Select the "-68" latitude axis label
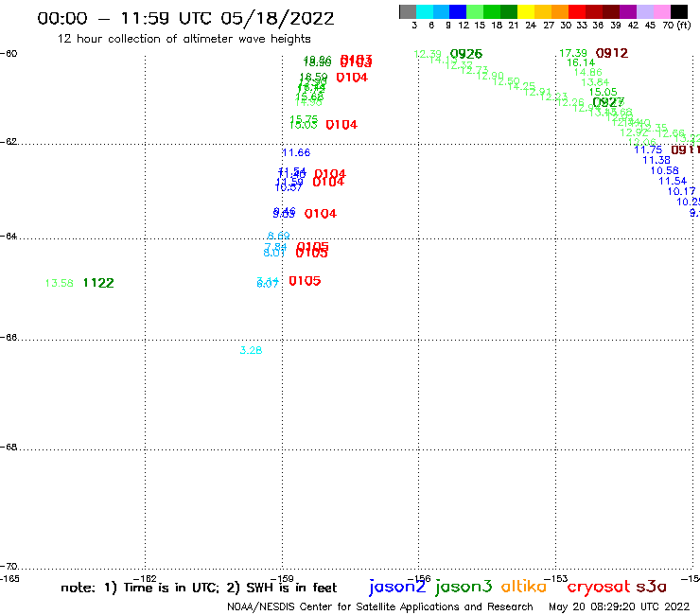This screenshot has height=615, width=700. pos(9,448)
